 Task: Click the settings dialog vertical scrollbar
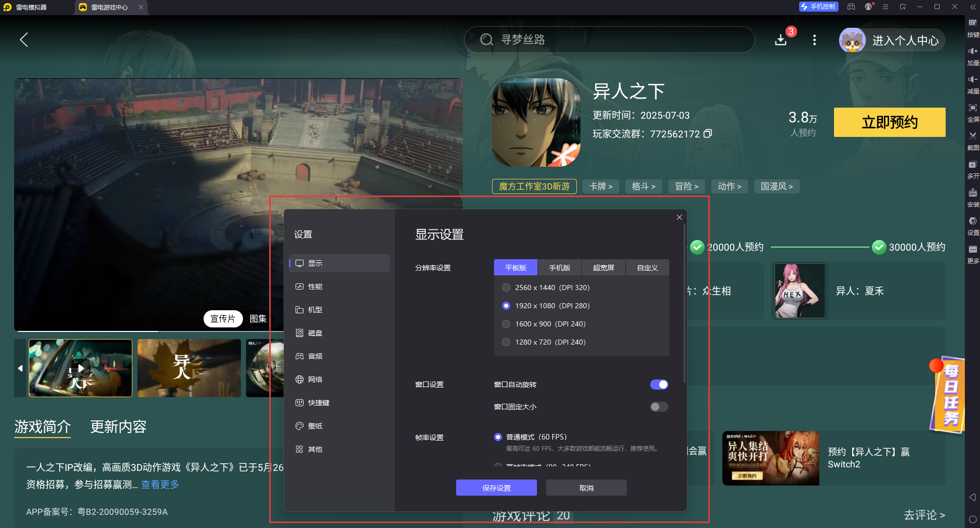[x=684, y=303]
